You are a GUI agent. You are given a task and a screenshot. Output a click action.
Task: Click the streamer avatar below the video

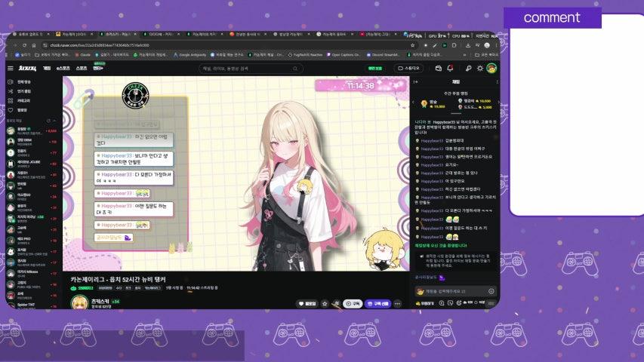pyautogui.click(x=80, y=303)
